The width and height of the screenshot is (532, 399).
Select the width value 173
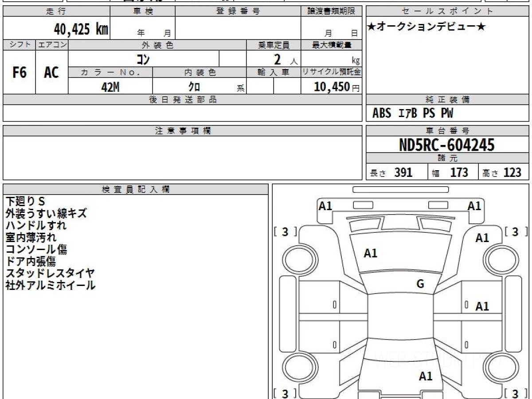[x=459, y=172]
